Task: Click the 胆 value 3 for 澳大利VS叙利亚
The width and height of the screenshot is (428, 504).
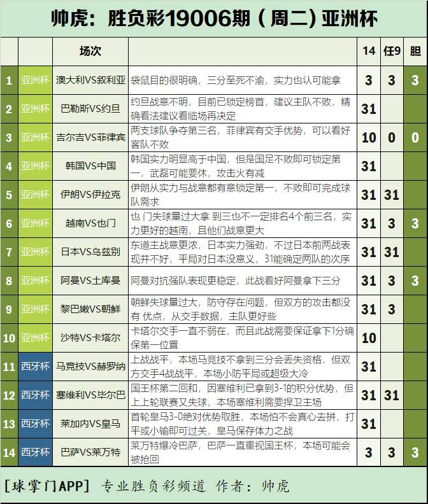Action: pos(415,80)
